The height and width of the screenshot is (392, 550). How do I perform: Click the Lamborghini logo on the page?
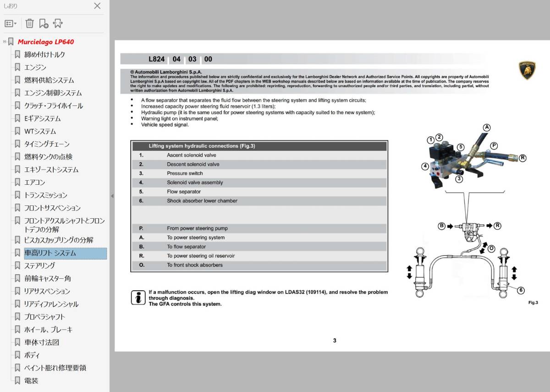527,70
